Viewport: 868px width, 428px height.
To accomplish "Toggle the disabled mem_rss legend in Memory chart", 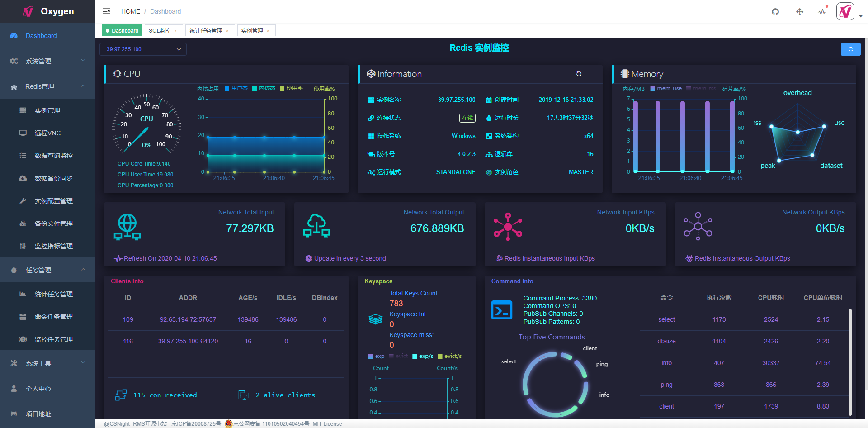I will pos(701,89).
